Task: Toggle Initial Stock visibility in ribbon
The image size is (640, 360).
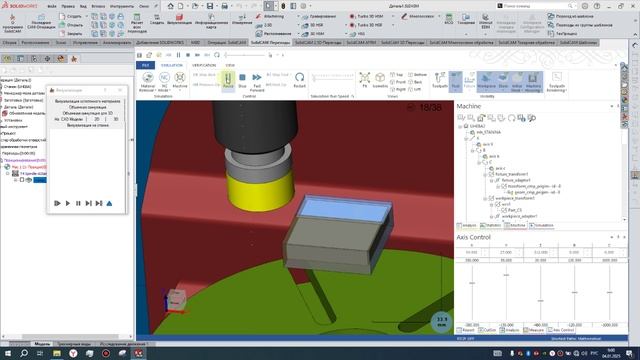Action: [517, 81]
